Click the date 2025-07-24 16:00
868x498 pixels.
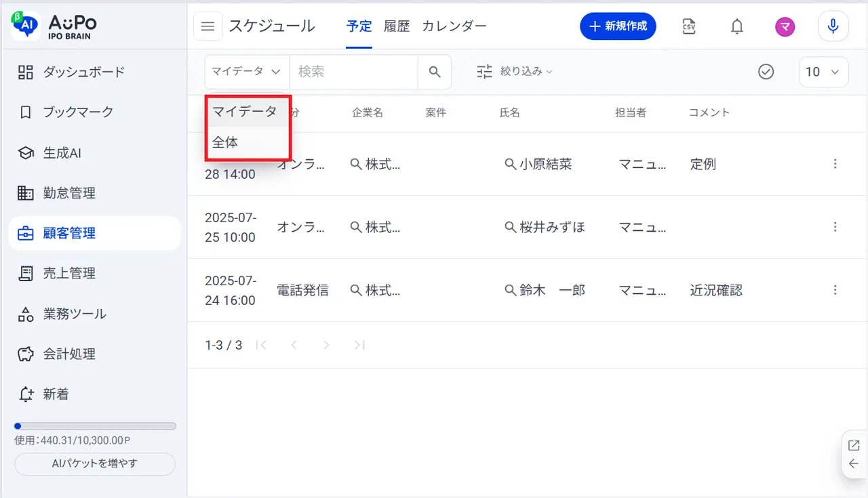click(x=230, y=290)
